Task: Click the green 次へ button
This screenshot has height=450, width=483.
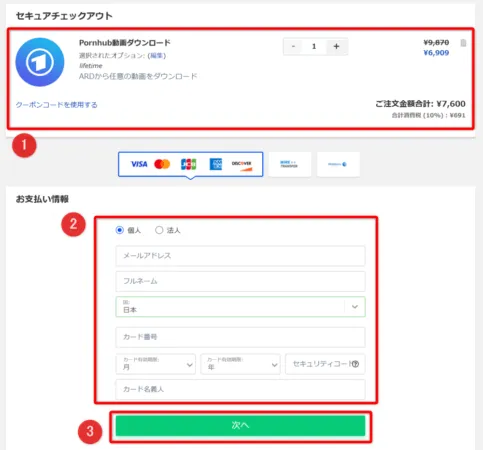Action: pyautogui.click(x=240, y=425)
